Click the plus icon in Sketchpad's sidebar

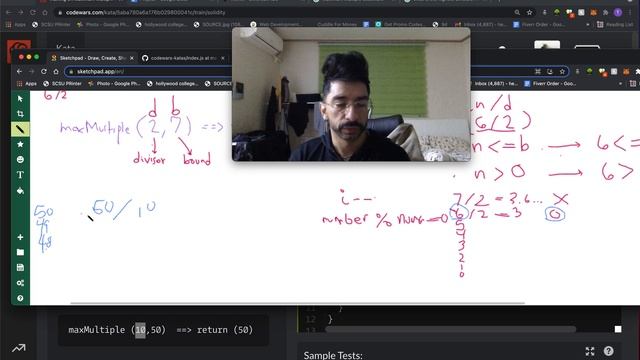click(20, 237)
